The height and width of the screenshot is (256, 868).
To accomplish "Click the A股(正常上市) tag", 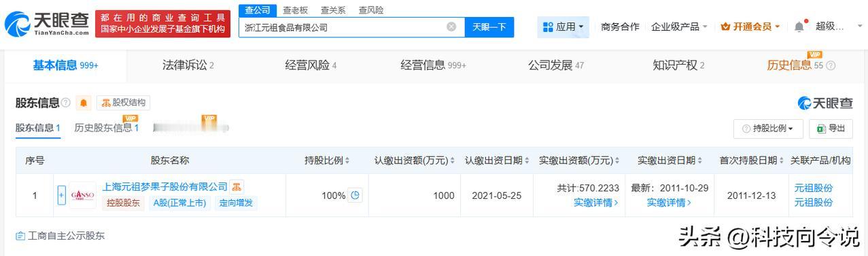I will (179, 203).
